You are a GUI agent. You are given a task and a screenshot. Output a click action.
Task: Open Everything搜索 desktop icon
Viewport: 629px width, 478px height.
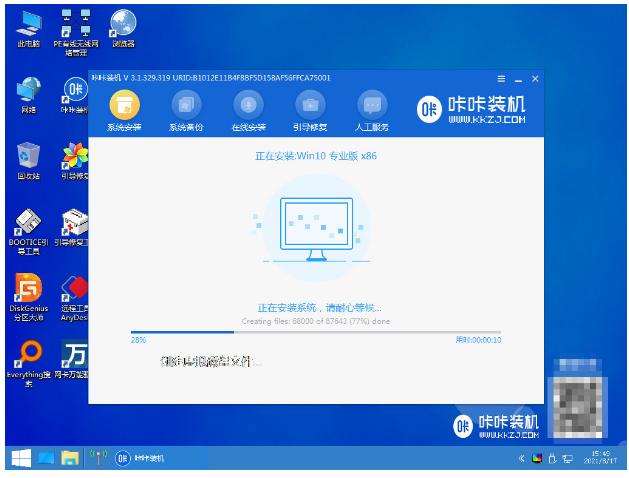click(x=28, y=364)
